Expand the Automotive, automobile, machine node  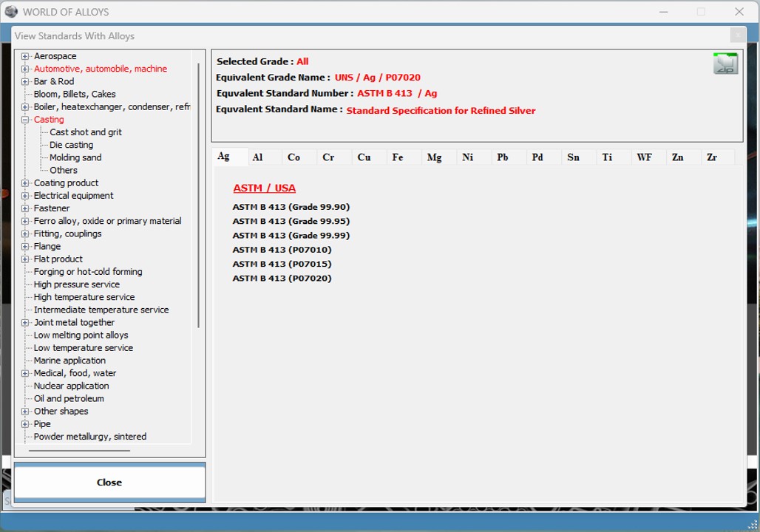click(x=24, y=69)
